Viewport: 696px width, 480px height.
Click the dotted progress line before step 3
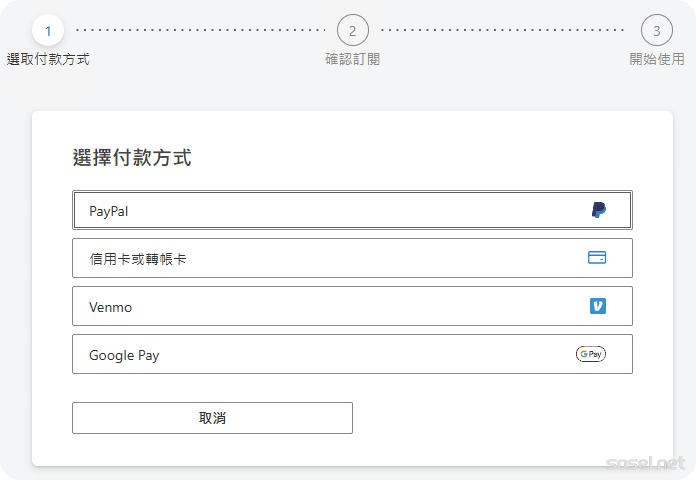505,30
